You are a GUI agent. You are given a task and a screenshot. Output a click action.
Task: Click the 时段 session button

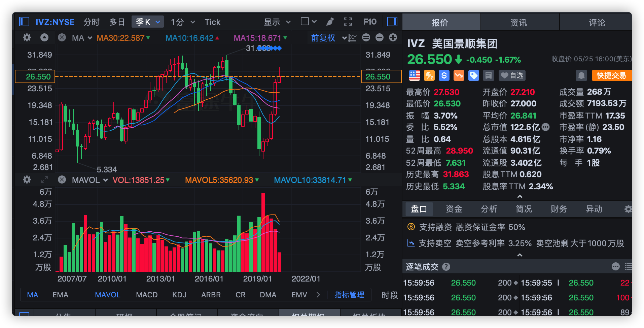pyautogui.click(x=390, y=295)
